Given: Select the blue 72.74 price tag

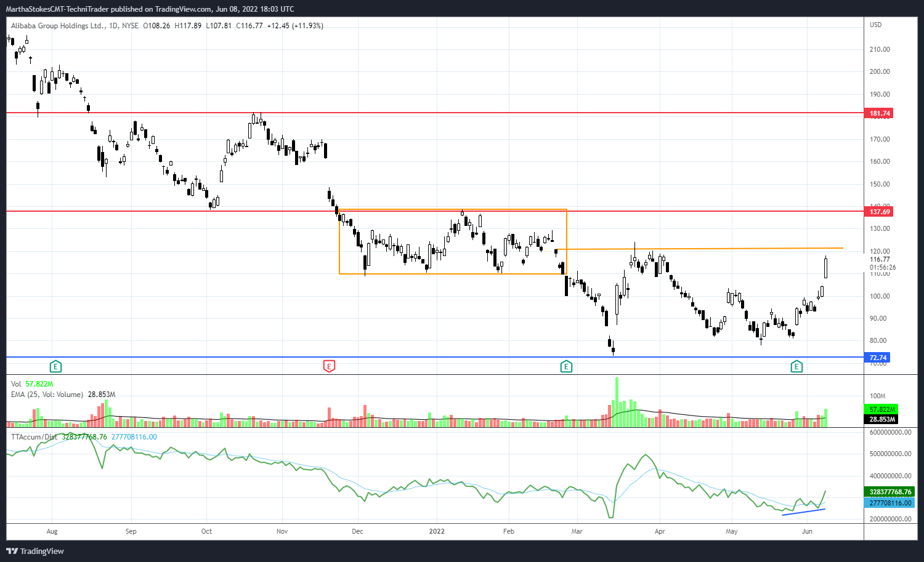Looking at the screenshot, I should (x=878, y=358).
